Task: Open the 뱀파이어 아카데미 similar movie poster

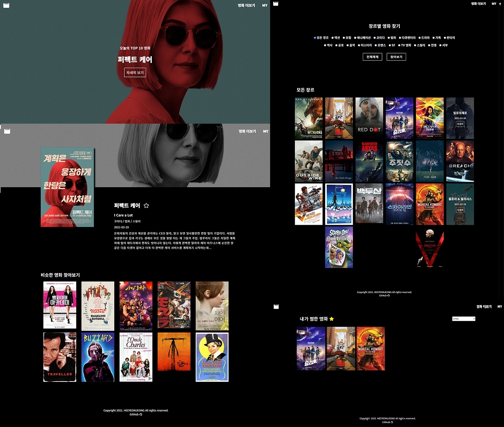Action: [x=60, y=306]
